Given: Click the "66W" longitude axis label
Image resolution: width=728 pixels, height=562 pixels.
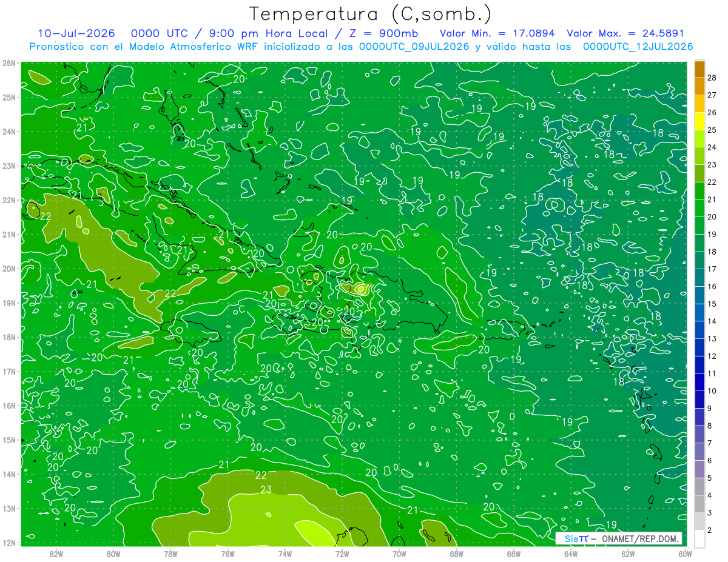Looking at the screenshot, I should pyautogui.click(x=514, y=554).
